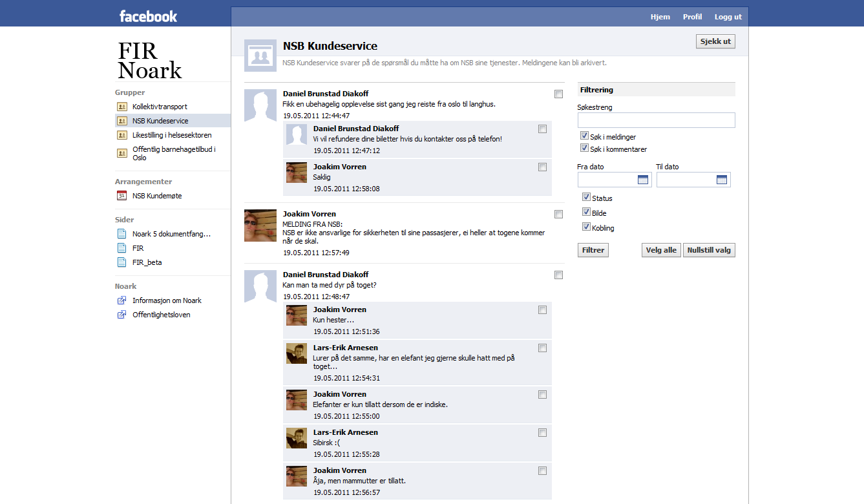This screenshot has width=864, height=504.
Task: Click Joakim Vorren name on MELDING FRA NSB post
Action: (310, 214)
